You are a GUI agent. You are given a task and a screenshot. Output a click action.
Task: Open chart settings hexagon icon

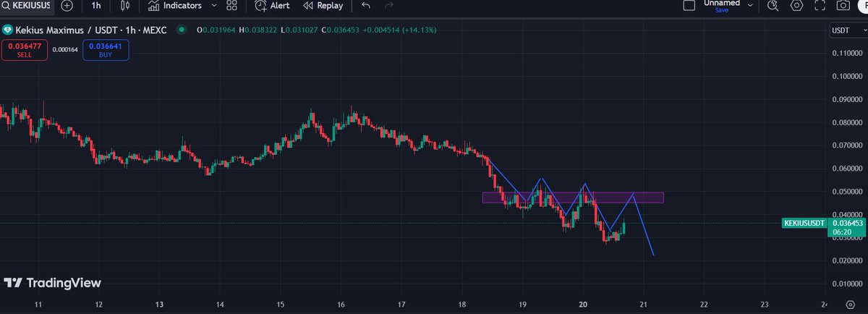click(x=797, y=5)
